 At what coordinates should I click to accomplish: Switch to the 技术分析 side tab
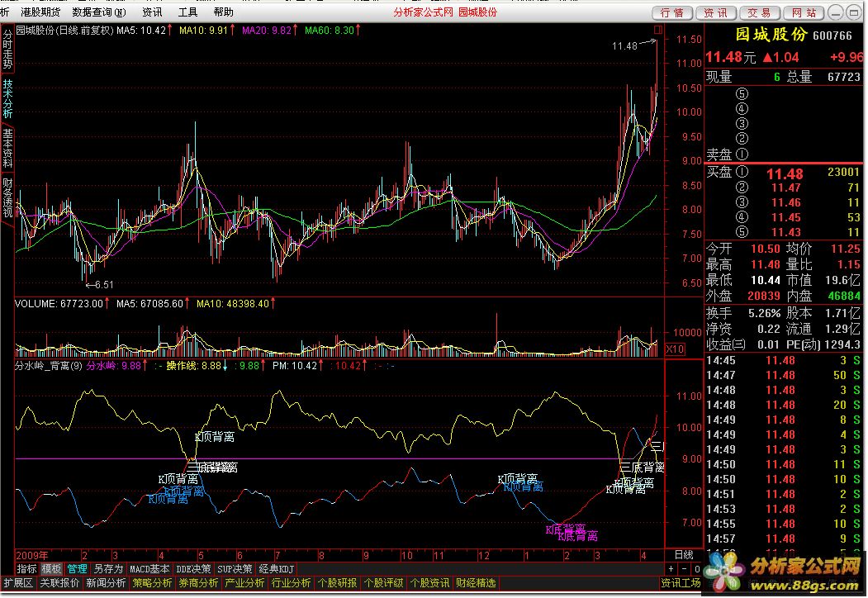7,98
